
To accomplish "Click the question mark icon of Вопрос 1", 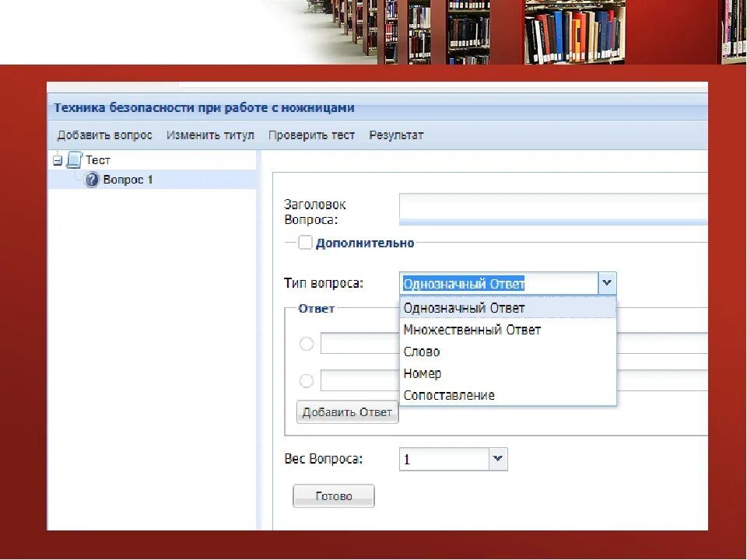I will click(x=91, y=180).
